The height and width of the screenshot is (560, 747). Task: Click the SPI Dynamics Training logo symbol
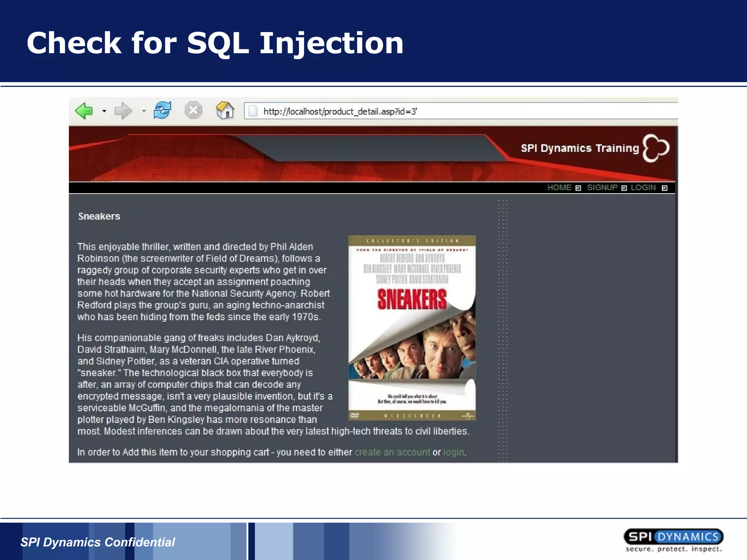[656, 148]
